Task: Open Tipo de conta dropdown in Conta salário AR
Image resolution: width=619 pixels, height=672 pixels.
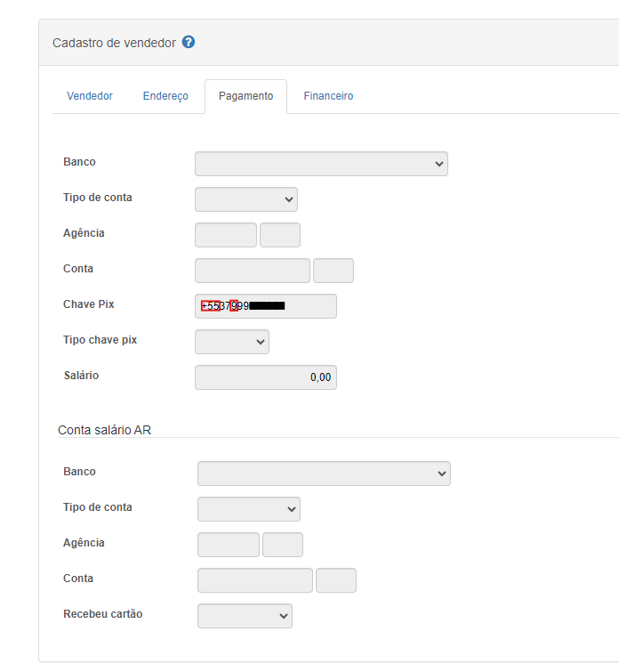Action: [x=248, y=509]
